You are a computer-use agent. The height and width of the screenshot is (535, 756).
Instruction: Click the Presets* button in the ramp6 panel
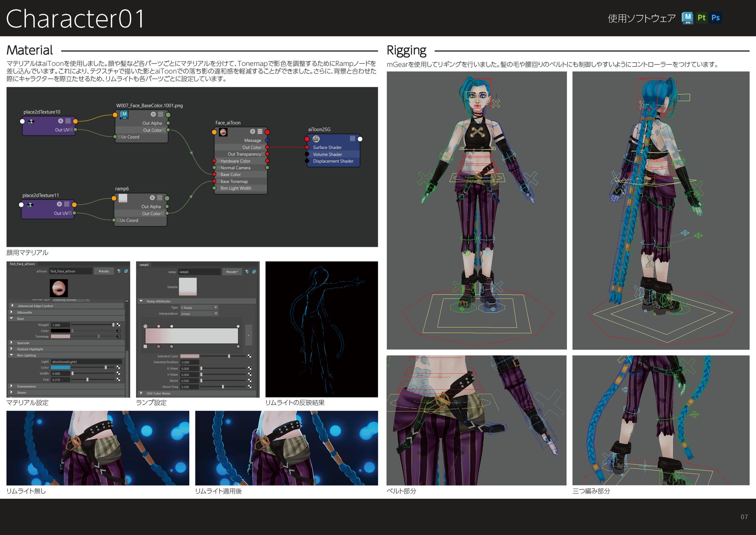point(232,272)
